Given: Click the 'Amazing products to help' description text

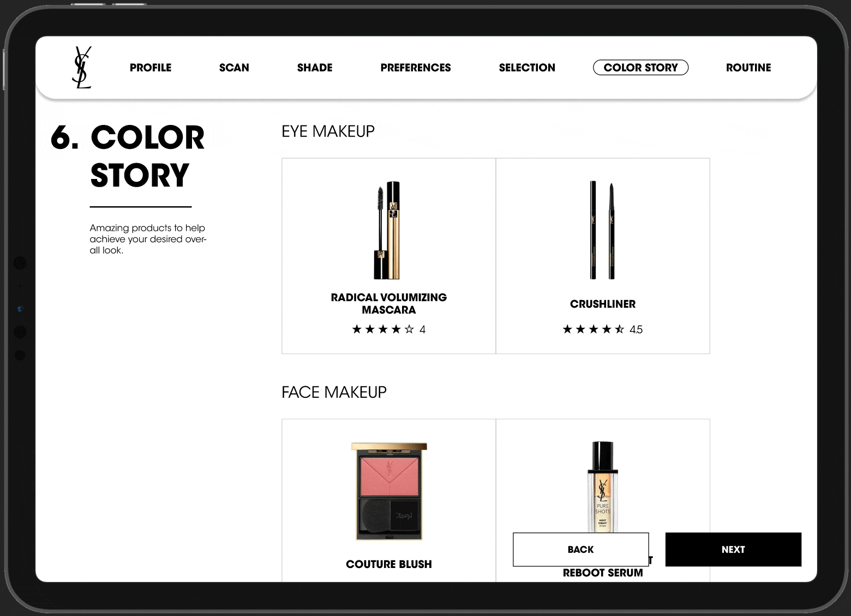Looking at the screenshot, I should (148, 239).
